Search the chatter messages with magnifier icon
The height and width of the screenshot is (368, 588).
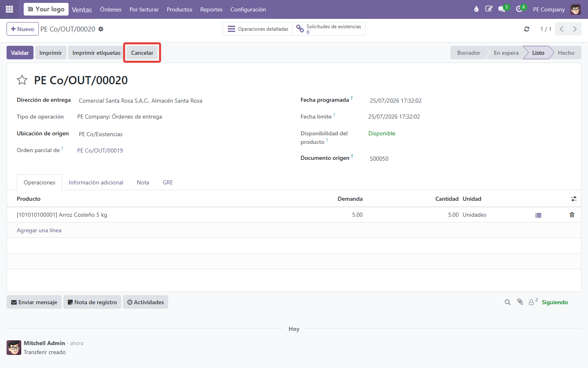[508, 302]
